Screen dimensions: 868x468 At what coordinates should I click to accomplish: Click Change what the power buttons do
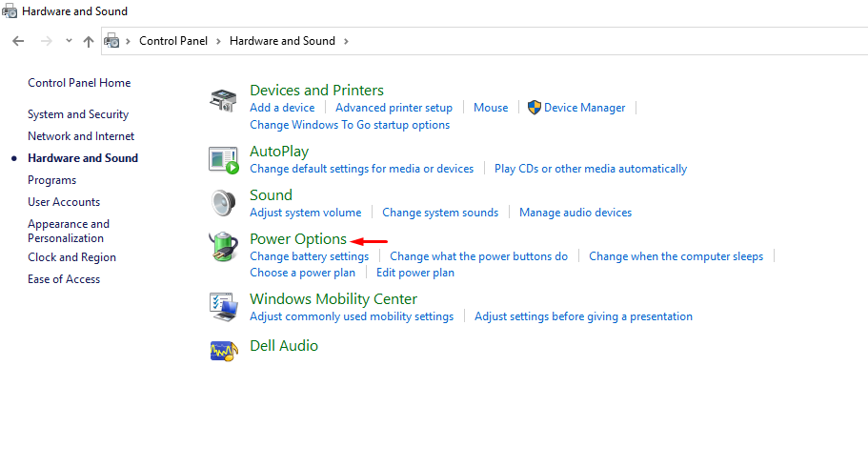coord(479,255)
